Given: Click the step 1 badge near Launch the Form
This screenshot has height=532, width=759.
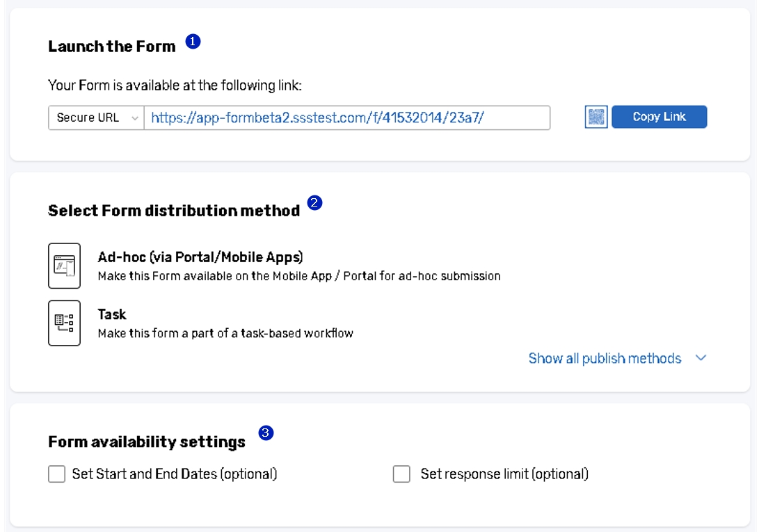Looking at the screenshot, I should [193, 42].
